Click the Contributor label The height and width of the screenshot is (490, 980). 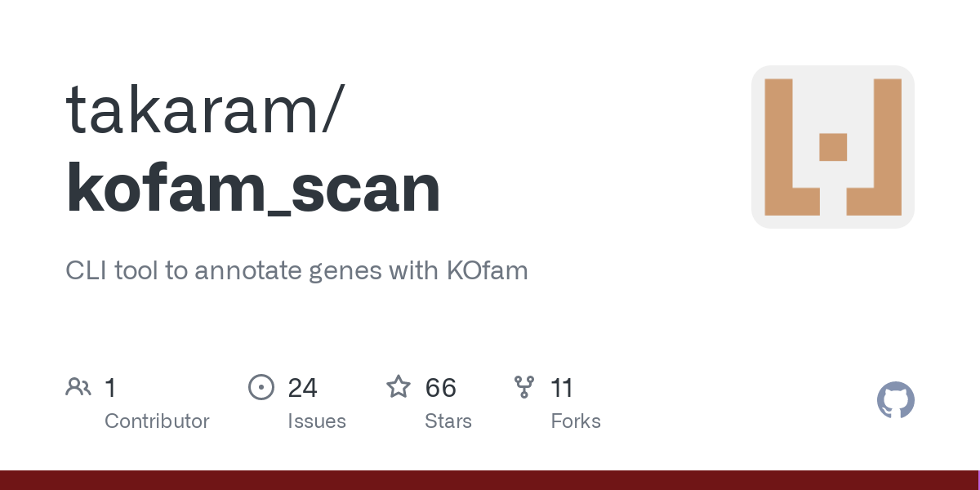tap(157, 421)
